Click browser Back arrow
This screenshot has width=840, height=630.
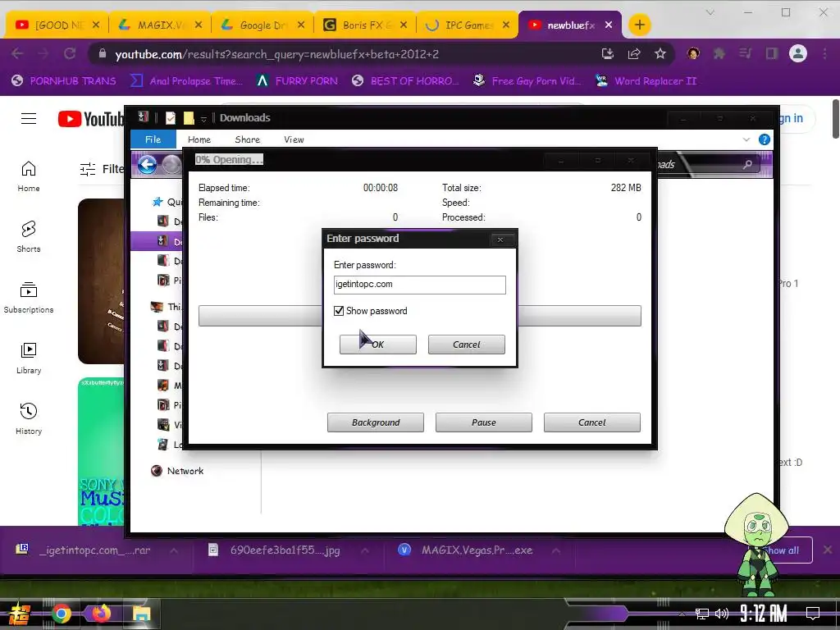[x=17, y=53]
